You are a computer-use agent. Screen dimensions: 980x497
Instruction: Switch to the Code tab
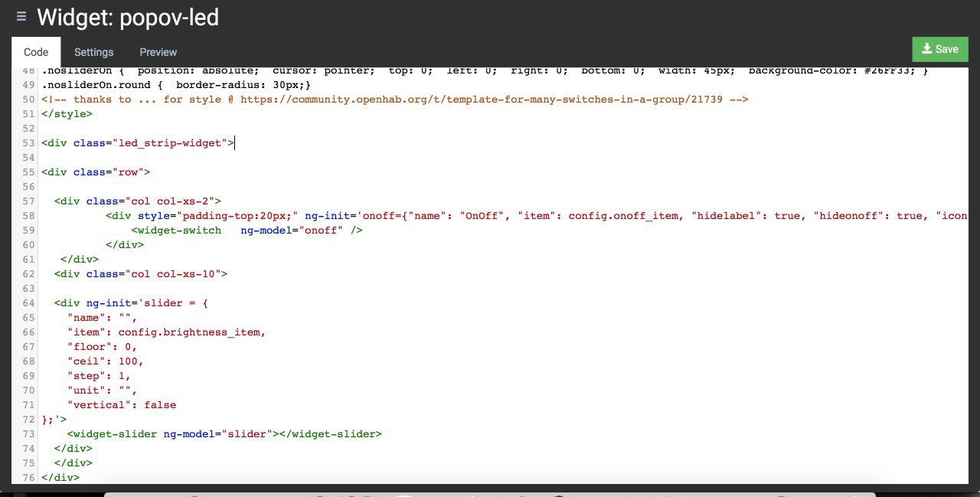tap(36, 52)
